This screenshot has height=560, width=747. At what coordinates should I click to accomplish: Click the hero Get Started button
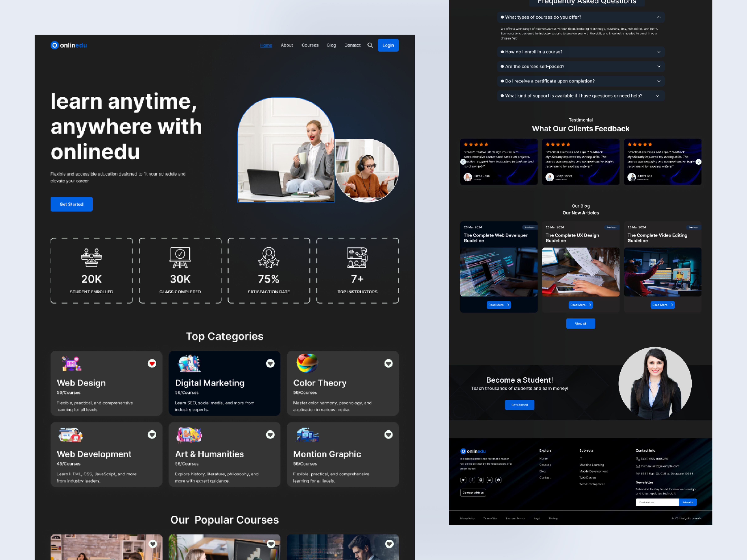tap(72, 204)
